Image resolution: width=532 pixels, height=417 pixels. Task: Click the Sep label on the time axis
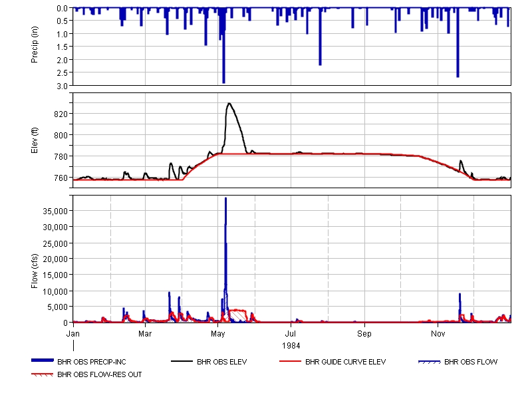click(x=364, y=331)
